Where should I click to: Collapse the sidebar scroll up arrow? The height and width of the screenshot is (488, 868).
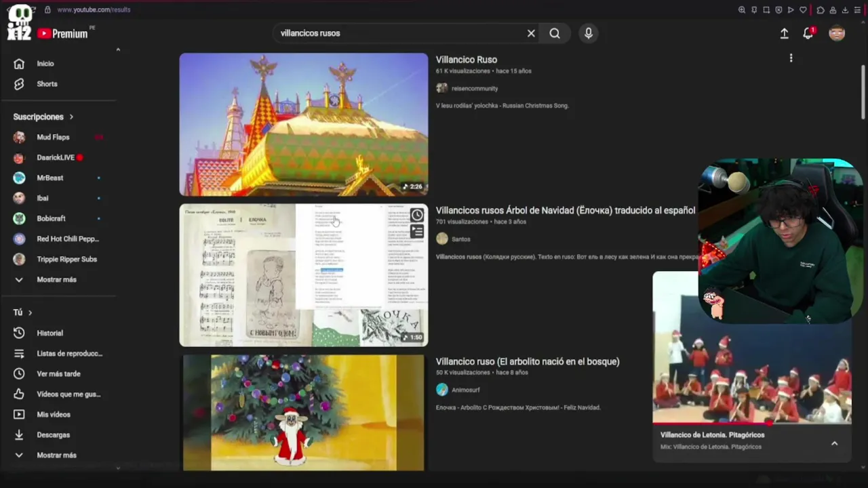[118, 49]
